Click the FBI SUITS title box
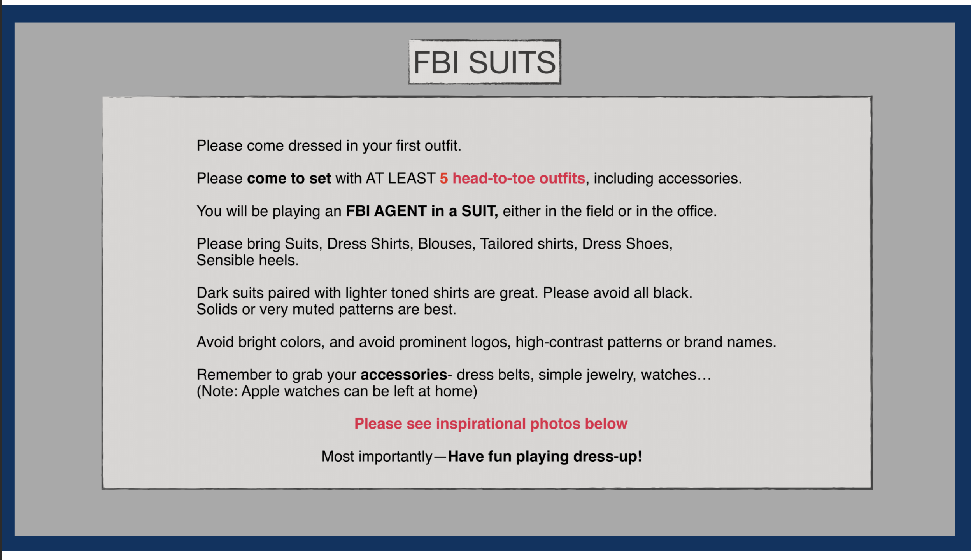Screen dimensions: 971x560 484,62
